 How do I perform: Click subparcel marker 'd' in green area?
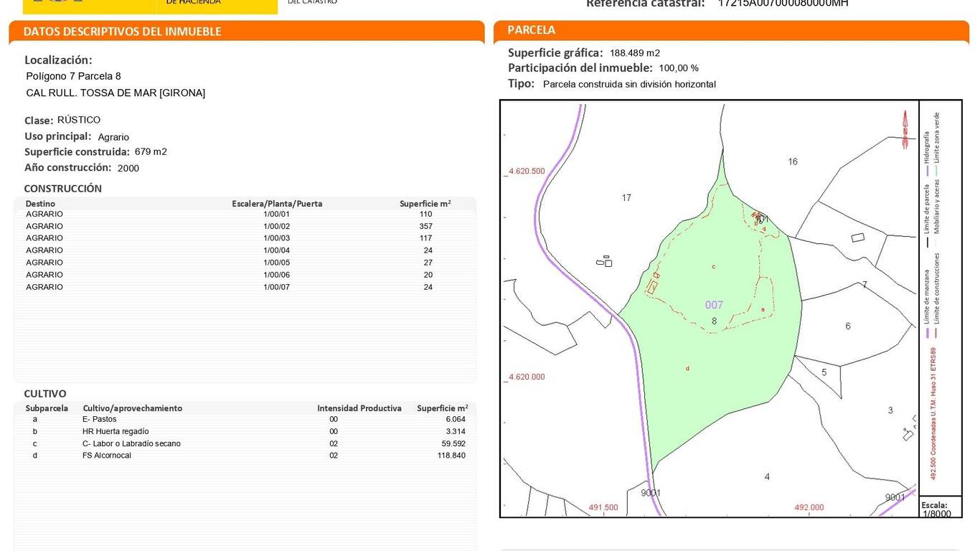click(x=687, y=369)
